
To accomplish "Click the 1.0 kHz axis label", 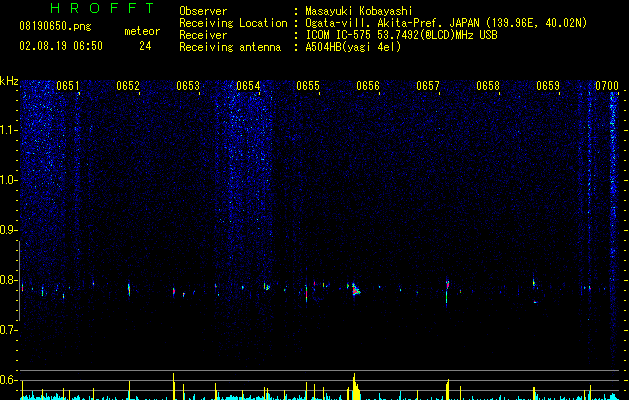I will click(7, 180).
